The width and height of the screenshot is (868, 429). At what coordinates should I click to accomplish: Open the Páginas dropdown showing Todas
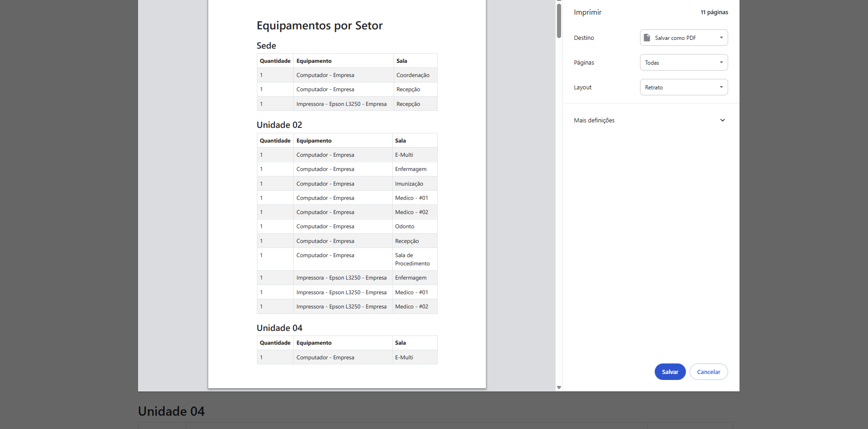point(683,62)
